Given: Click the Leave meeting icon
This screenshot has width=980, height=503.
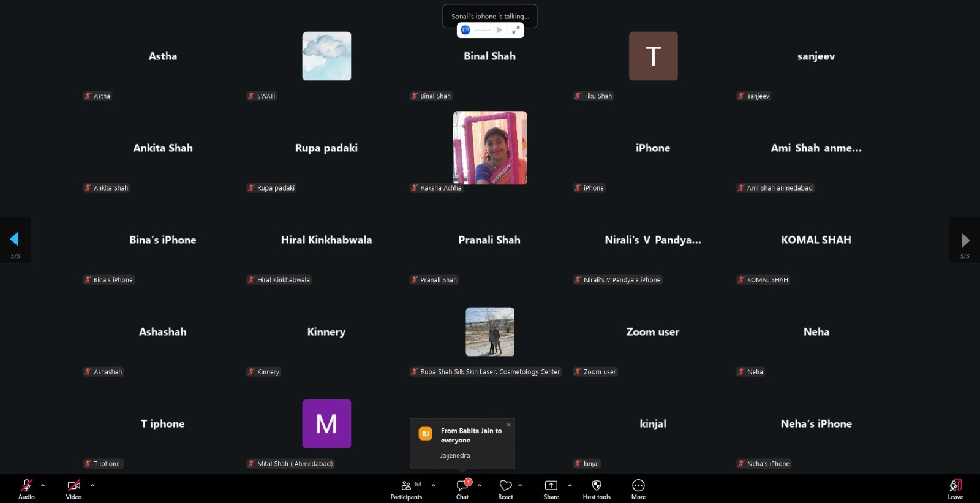Looking at the screenshot, I should coord(955,488).
